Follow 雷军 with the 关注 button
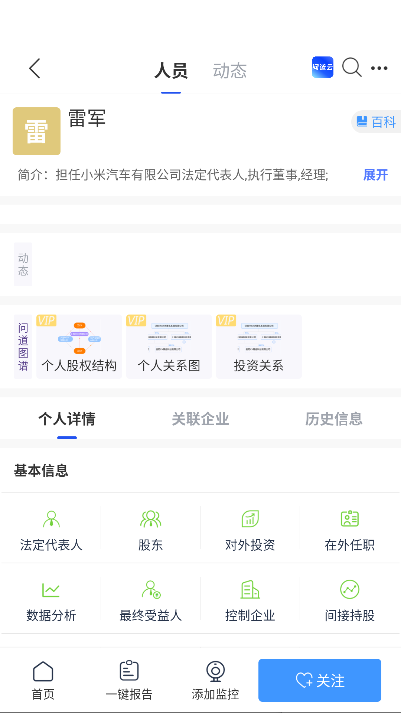The height and width of the screenshot is (713, 401). point(320,680)
